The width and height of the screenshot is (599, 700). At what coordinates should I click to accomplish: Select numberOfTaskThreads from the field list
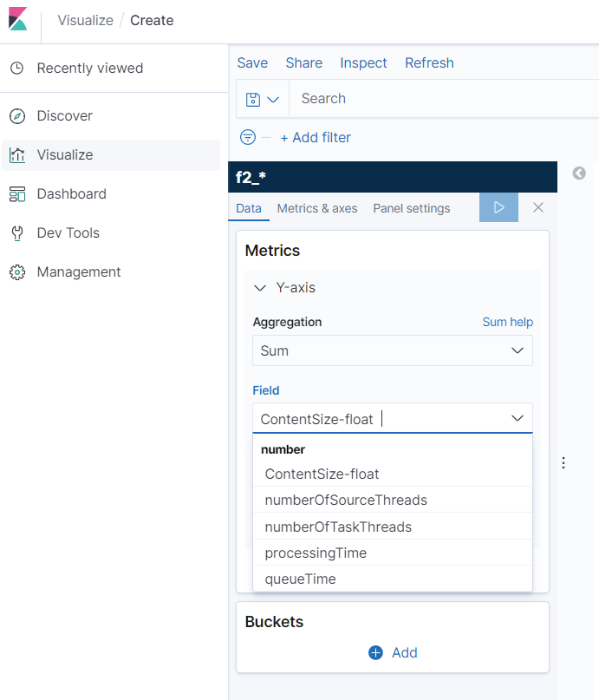point(393,527)
